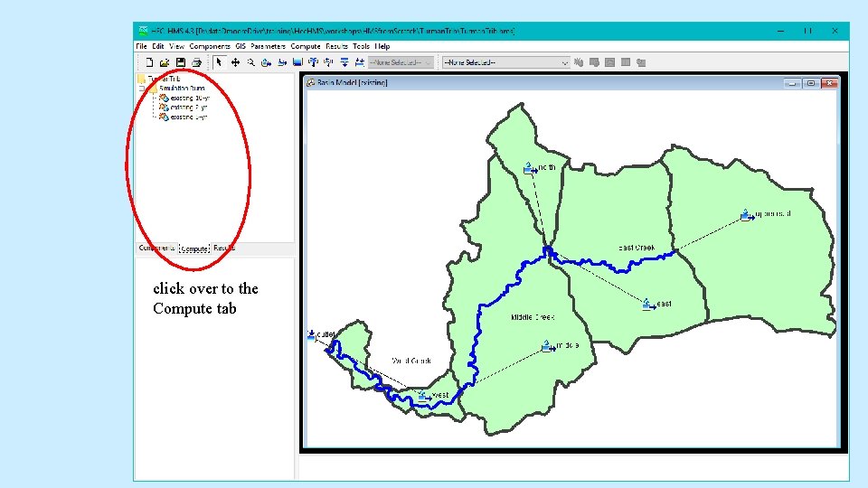Click the East Creek reach label
This screenshot has height=488, width=868.
(637, 248)
